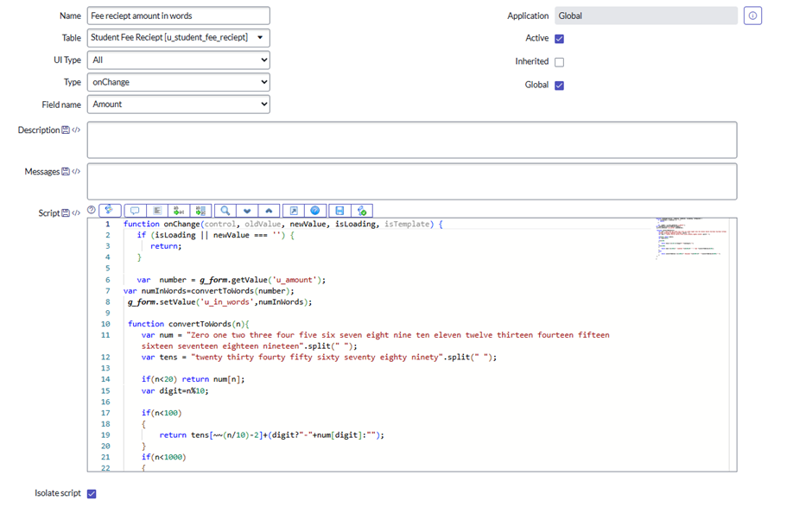Click the find previous up-arrow icon
Image resolution: width=812 pixels, height=507 pixels.
click(x=269, y=210)
